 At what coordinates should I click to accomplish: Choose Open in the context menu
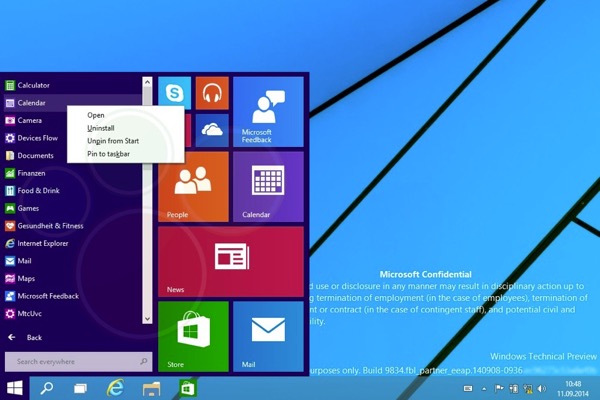126,115
